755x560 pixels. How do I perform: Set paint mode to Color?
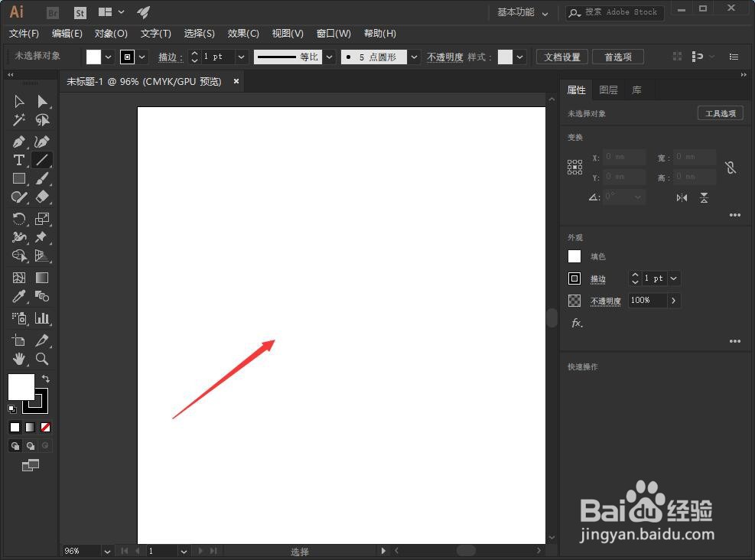(x=15, y=427)
